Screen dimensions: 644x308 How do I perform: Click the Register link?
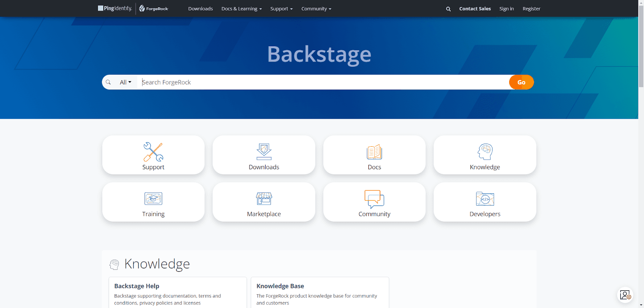pyautogui.click(x=531, y=9)
